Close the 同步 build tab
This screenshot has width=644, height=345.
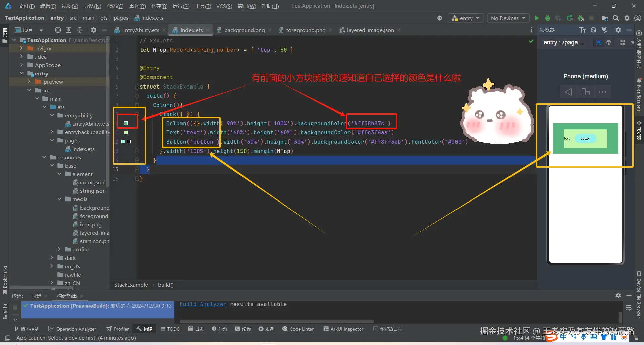pyautogui.click(x=46, y=296)
